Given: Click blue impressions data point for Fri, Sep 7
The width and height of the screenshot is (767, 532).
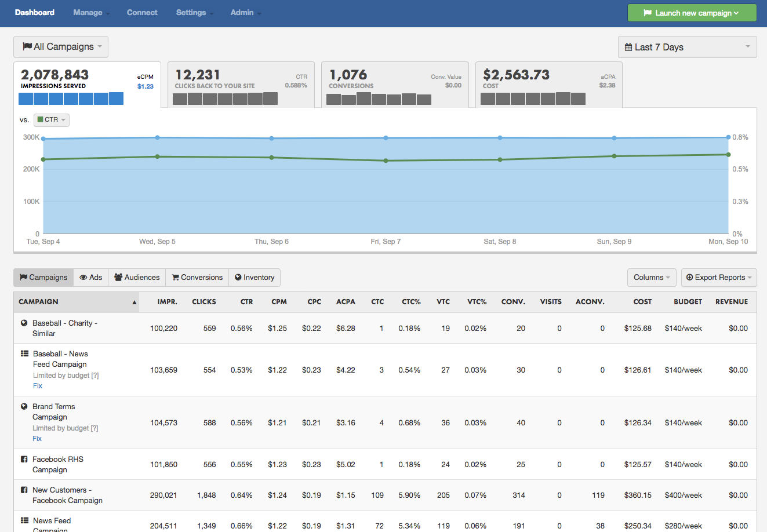Looking at the screenshot, I should point(386,138).
